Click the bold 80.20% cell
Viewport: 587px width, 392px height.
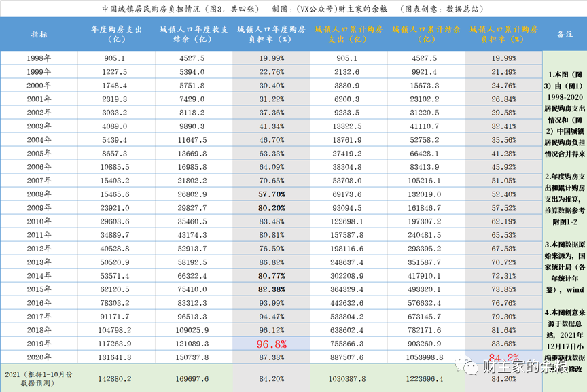click(x=272, y=208)
